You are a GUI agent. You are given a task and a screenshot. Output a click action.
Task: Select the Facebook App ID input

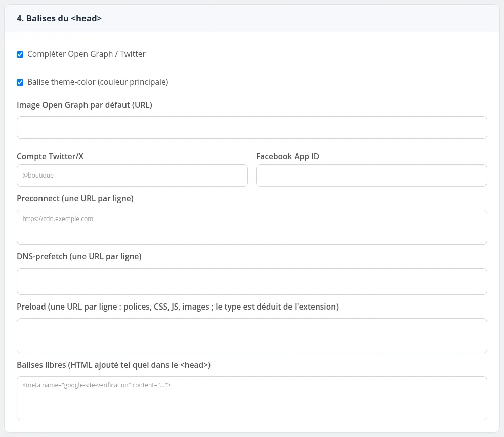pos(371,176)
